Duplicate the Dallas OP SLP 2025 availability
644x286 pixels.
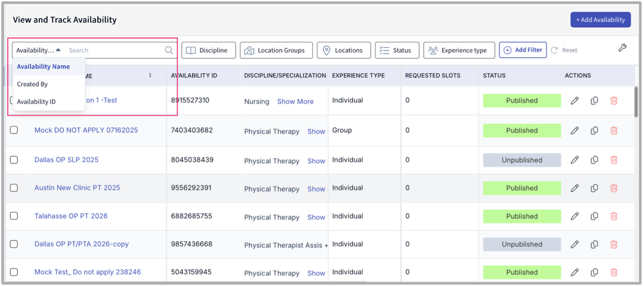[594, 160]
